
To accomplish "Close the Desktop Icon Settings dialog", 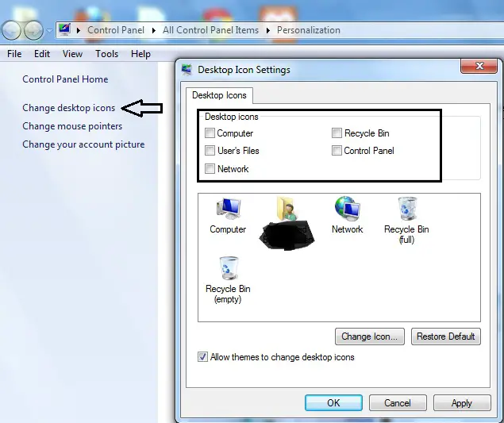I will (x=479, y=66).
